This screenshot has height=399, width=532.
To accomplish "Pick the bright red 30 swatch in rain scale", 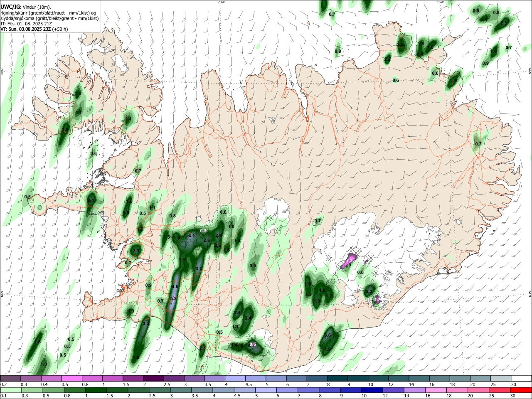I will [x=521, y=390].
